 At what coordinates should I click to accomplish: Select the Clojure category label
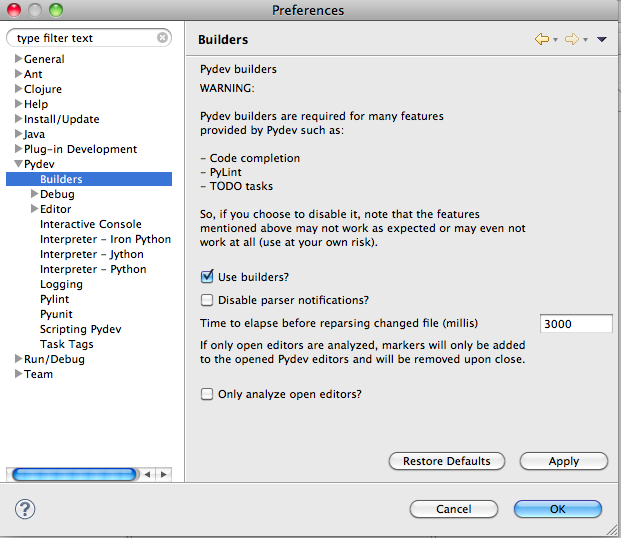coord(43,89)
